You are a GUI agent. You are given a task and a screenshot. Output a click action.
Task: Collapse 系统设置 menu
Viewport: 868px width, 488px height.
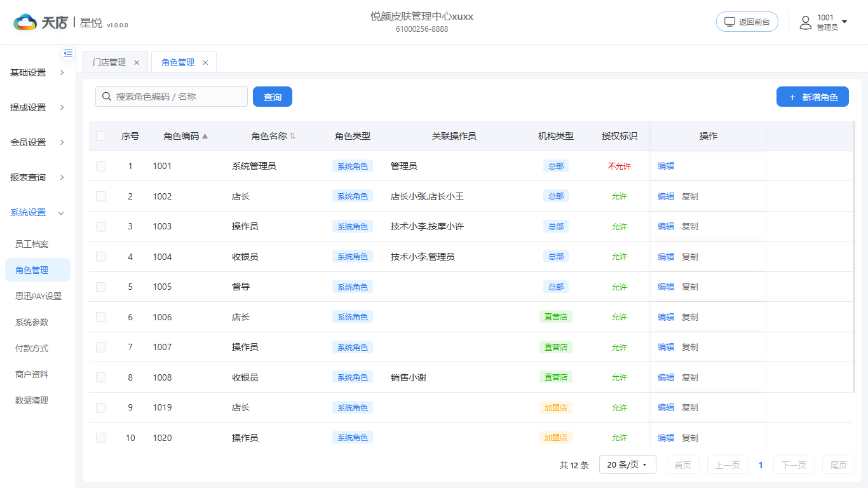[x=38, y=212]
